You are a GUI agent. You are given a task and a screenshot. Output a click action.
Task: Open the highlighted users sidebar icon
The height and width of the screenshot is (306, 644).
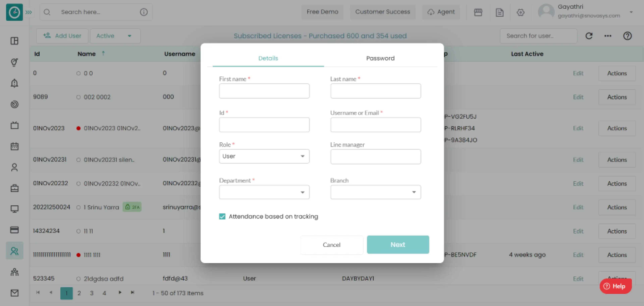(x=14, y=251)
